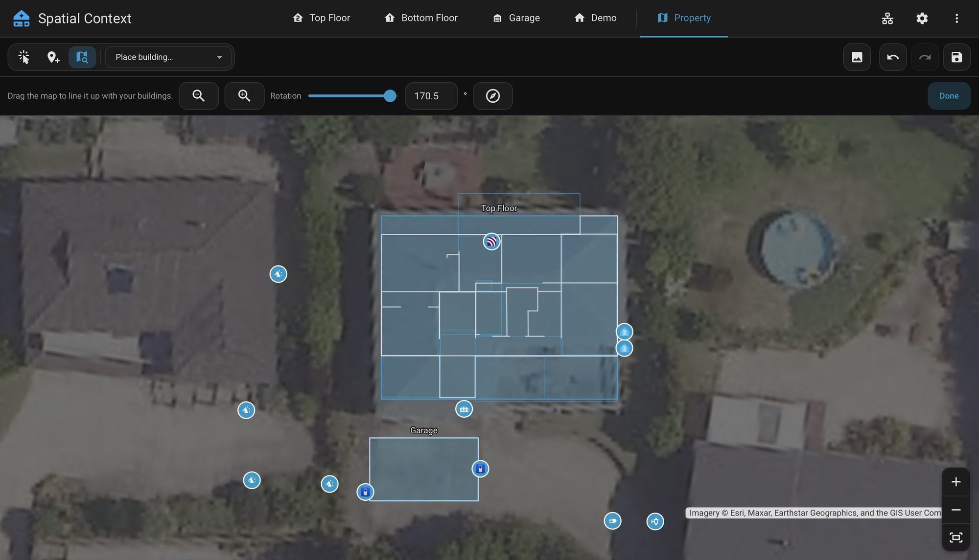Select the fence gate marker below house

tap(464, 409)
